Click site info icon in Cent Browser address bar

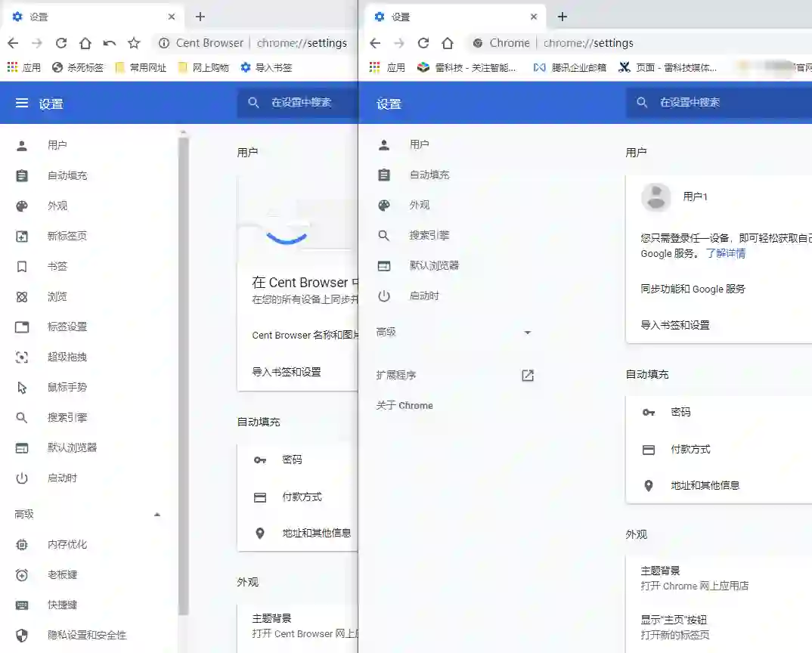tap(163, 43)
